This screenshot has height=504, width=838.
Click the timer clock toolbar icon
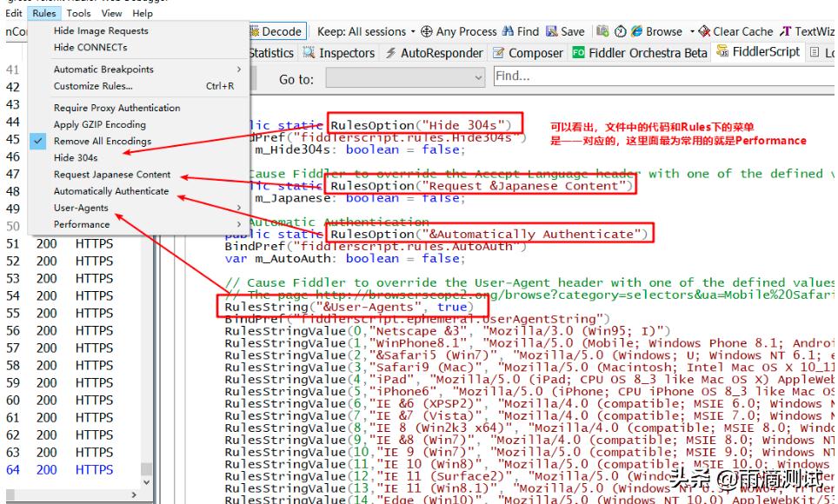point(620,31)
